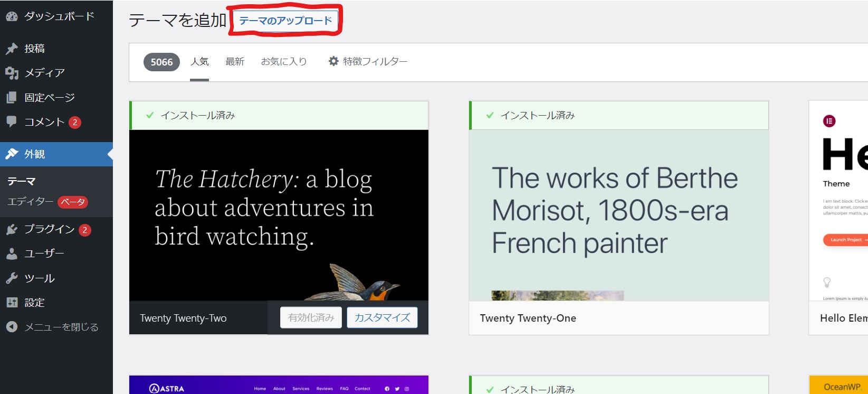This screenshot has width=868, height=394.
Task: Open 外観 menu
Action: [56, 154]
